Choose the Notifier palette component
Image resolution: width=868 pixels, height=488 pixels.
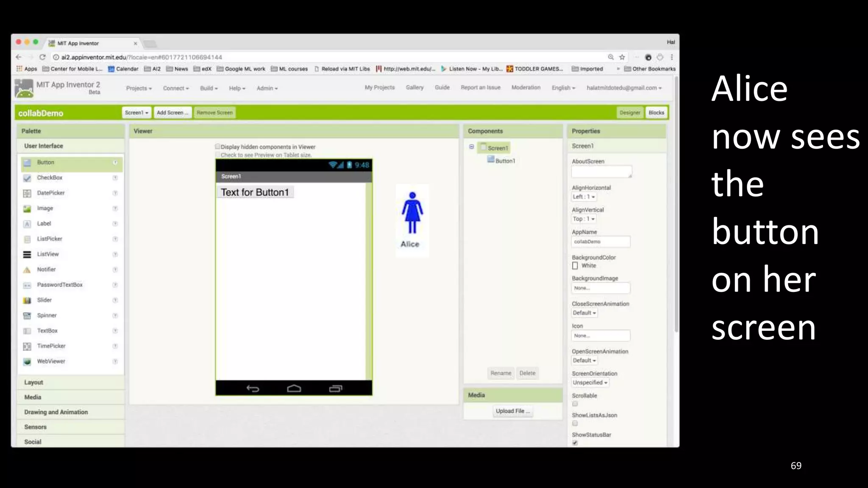tap(46, 270)
